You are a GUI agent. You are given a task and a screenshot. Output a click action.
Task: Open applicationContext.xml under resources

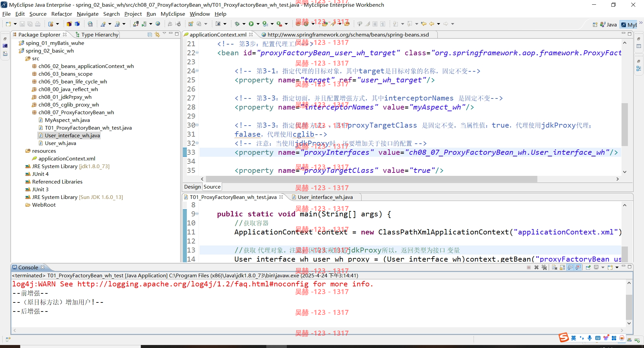[67, 158]
